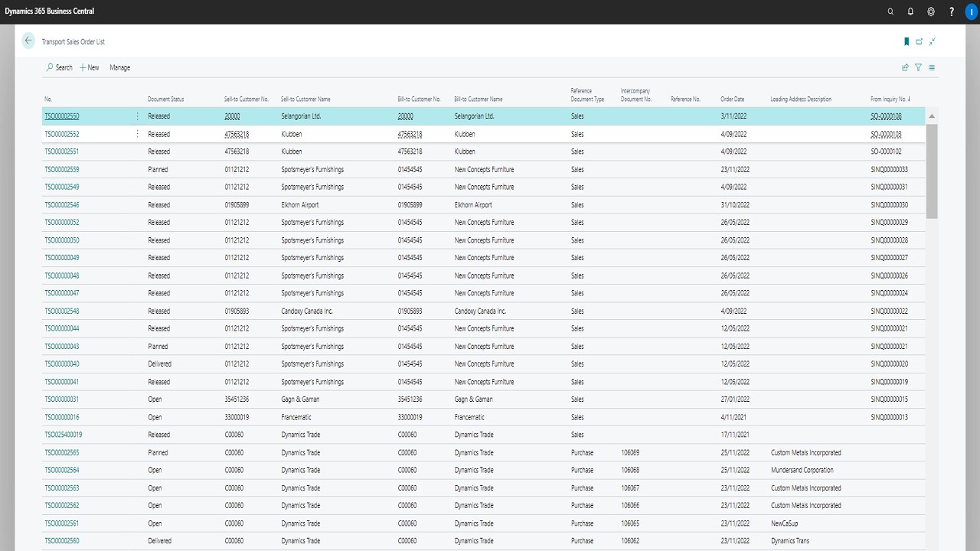This screenshot has height=551, width=980.
Task: Select Delivered status in row TSO00000040
Action: point(160,364)
